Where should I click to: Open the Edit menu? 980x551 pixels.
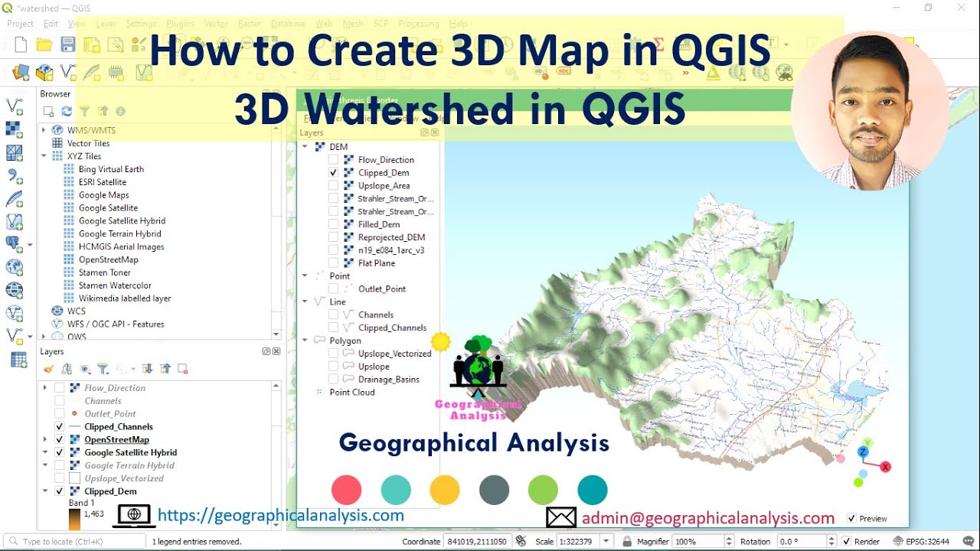[x=51, y=24]
